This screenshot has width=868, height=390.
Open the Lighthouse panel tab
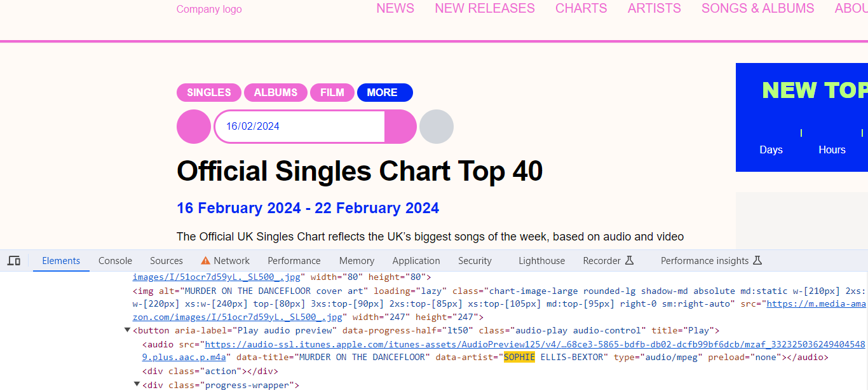541,261
